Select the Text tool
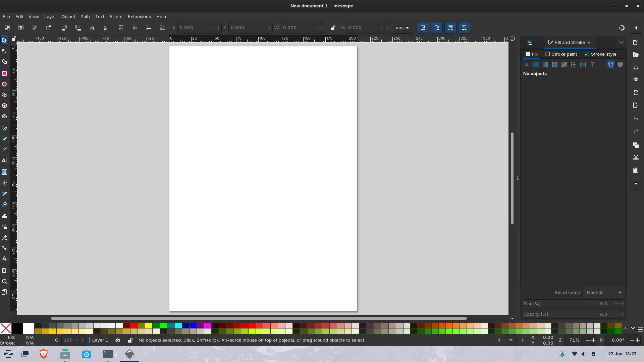The width and height of the screenshot is (644, 362). tap(4, 161)
